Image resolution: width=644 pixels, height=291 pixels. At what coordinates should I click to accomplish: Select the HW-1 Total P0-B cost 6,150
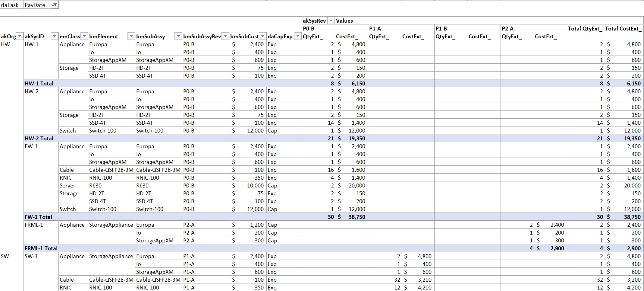click(x=351, y=83)
